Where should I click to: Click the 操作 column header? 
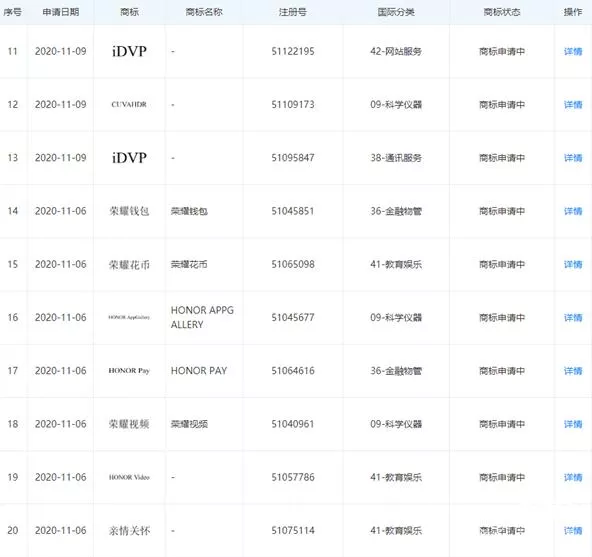tap(573, 12)
